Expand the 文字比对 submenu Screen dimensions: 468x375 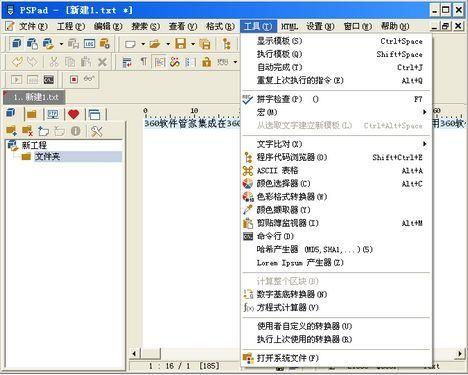pos(336,144)
